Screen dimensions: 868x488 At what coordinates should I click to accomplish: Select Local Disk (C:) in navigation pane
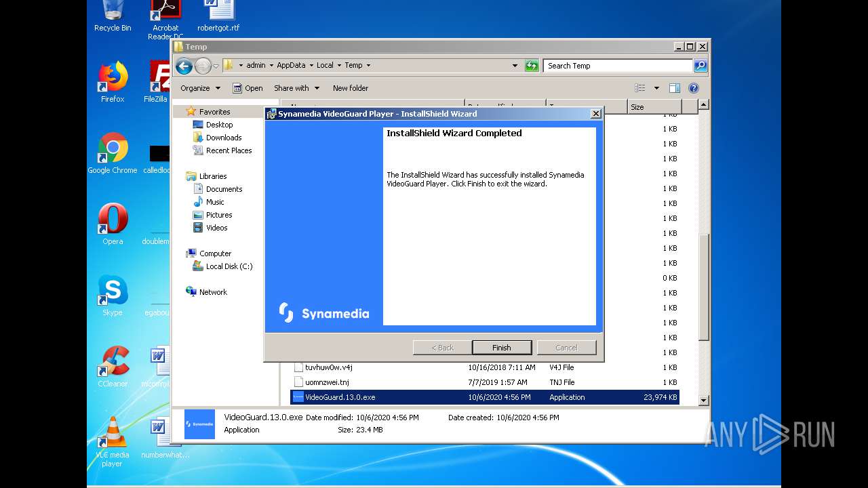(229, 266)
